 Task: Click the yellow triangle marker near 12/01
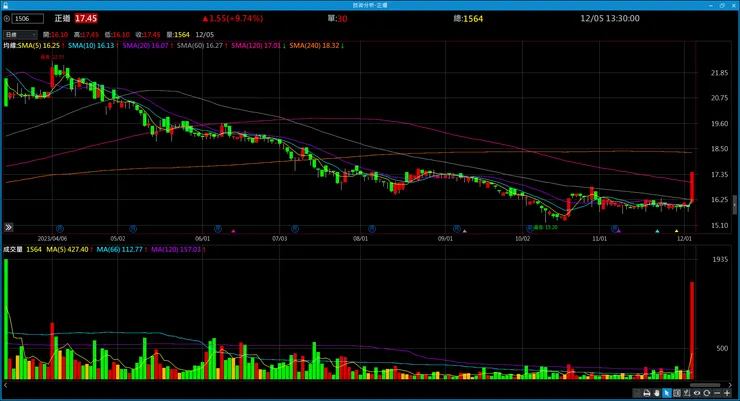pyautogui.click(x=676, y=231)
